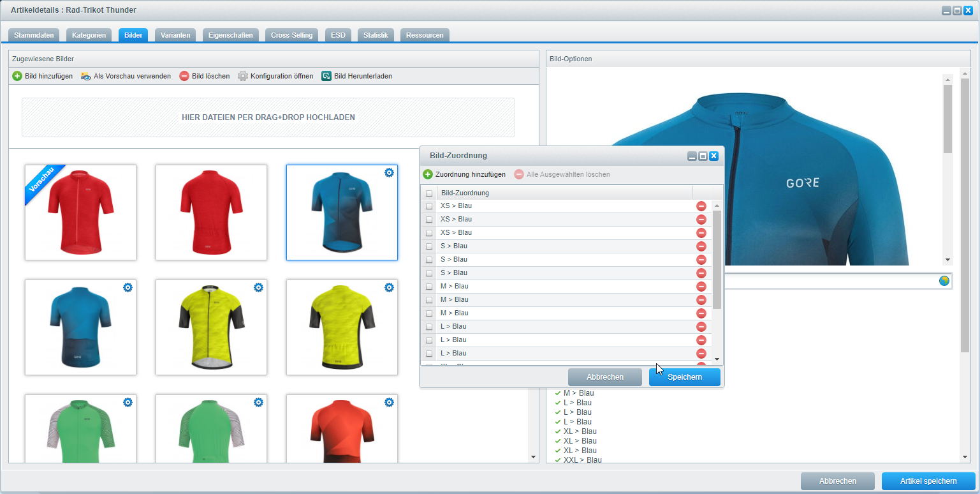Check the first S > Blau row checkbox

tap(429, 246)
